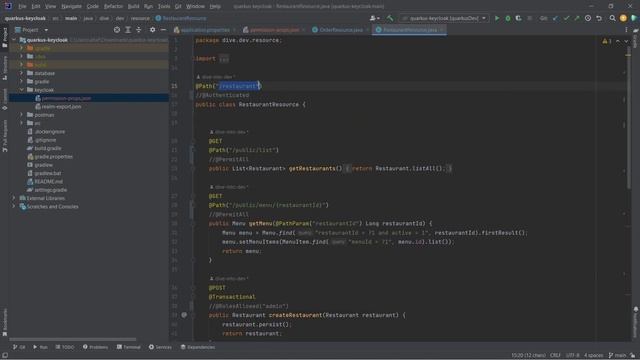640x360 pixels.
Task: Collapse the quarkus-keycloak root node
Action: (x=14, y=40)
